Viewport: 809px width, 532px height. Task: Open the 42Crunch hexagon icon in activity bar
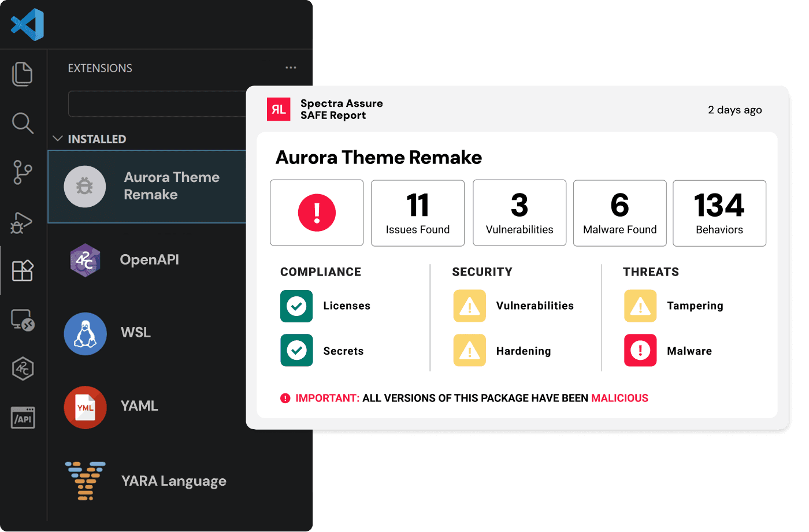point(23,369)
